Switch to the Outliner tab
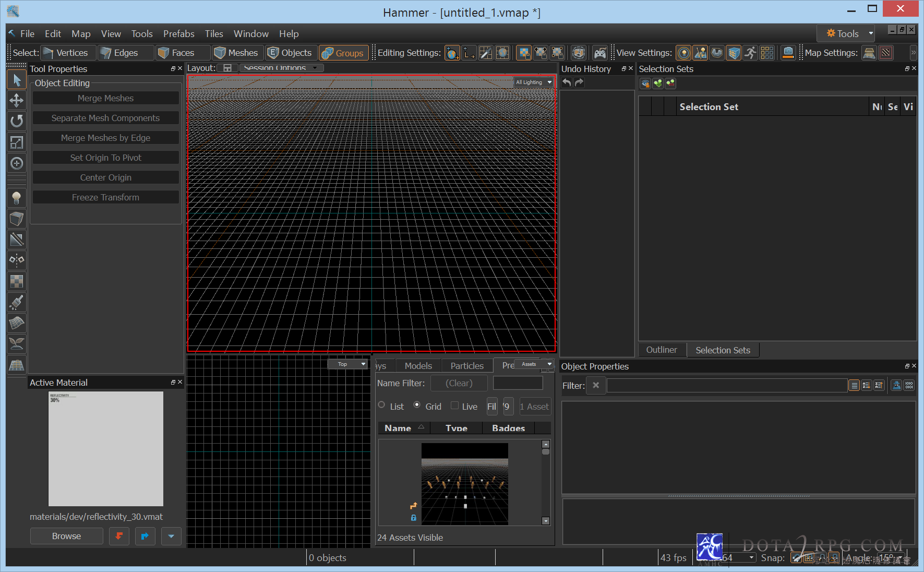Image resolution: width=924 pixels, height=572 pixels. 661,350
